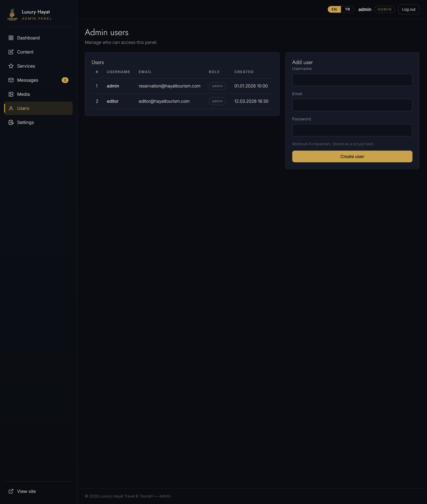427x504 pixels.
Task: Focus the Username input field
Action: pos(352,80)
